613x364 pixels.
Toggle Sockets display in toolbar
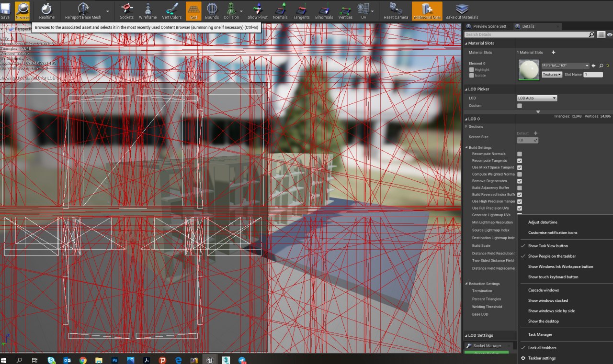click(126, 11)
